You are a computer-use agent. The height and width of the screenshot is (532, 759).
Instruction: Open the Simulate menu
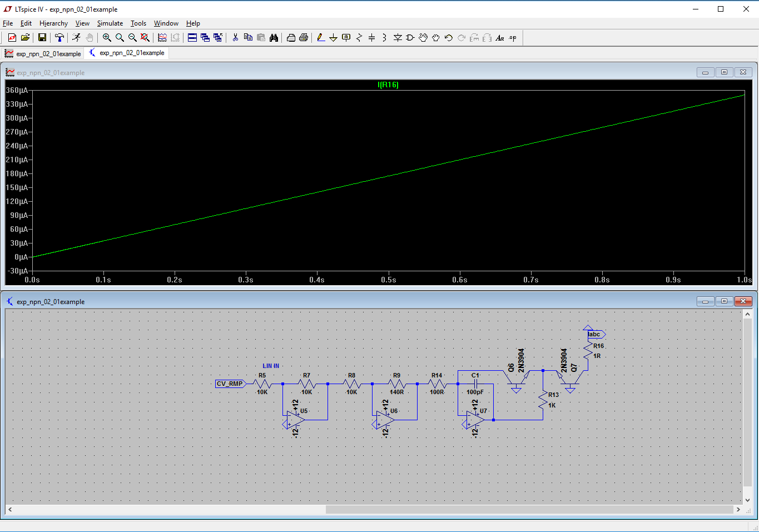click(x=110, y=23)
